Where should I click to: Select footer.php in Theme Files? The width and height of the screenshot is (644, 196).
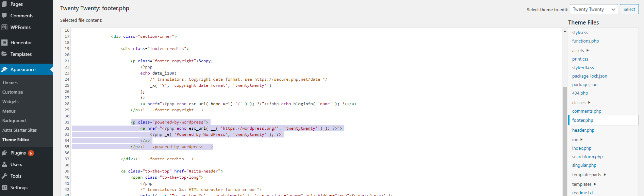[603, 120]
